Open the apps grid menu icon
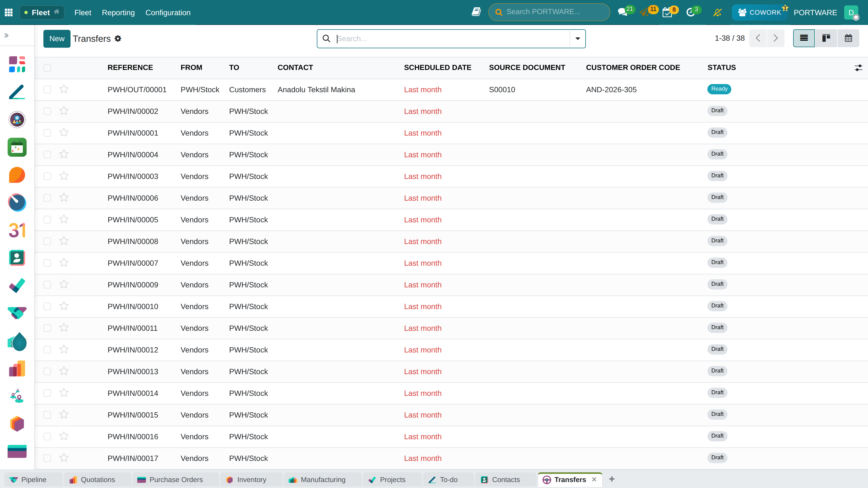 tap(9, 12)
